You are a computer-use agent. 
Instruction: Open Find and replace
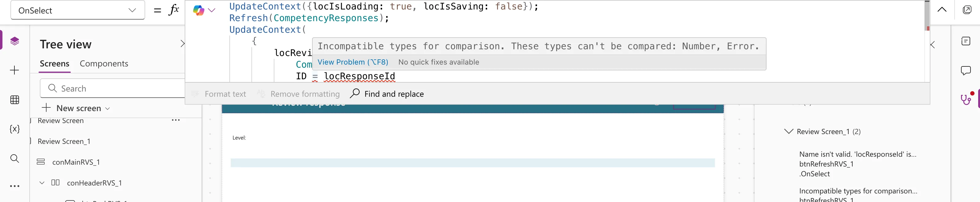pos(387,94)
